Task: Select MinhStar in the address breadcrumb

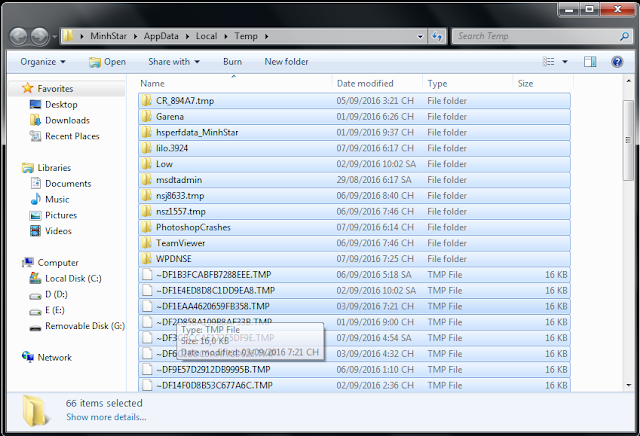Action: pyautogui.click(x=108, y=36)
